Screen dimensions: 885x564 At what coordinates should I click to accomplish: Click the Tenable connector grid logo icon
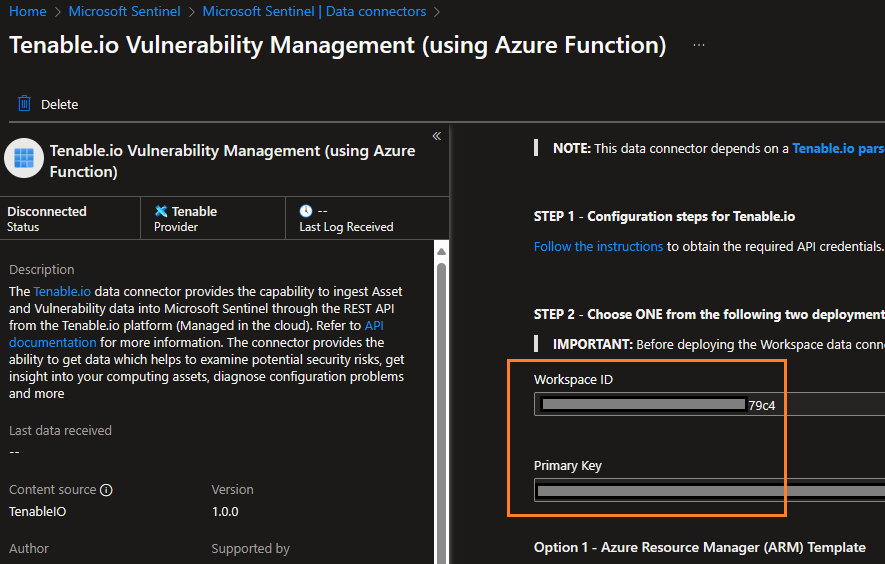24,158
